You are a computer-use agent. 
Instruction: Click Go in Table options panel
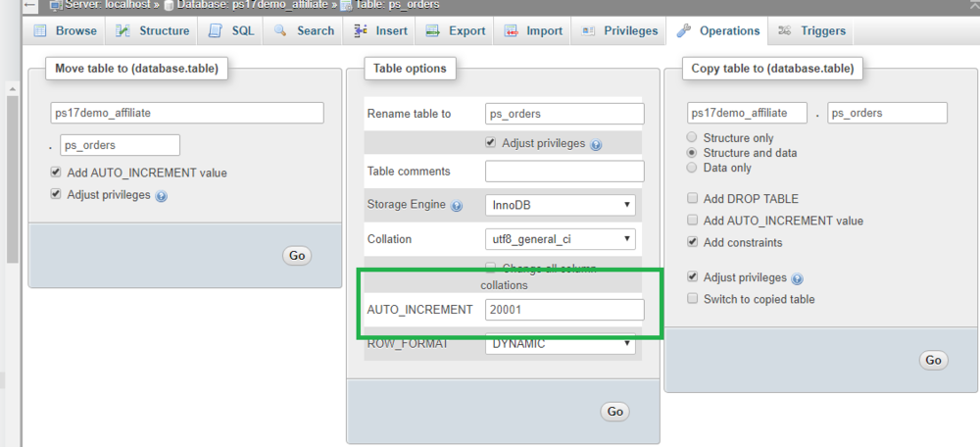615,412
